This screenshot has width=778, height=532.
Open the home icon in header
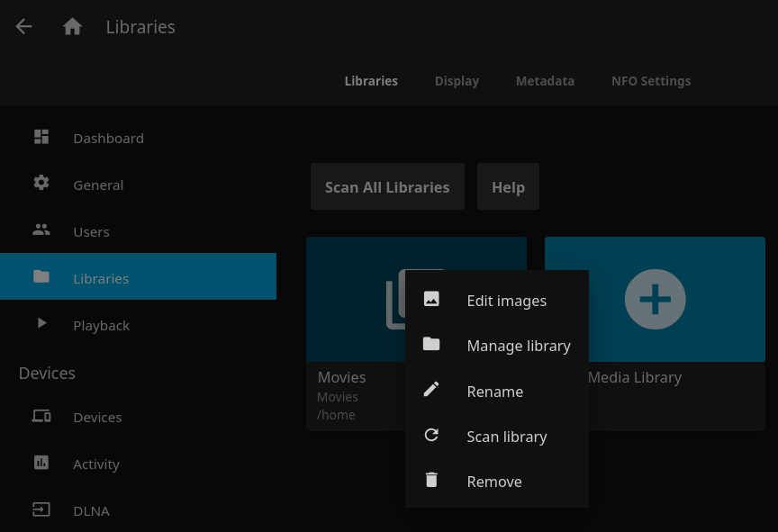(72, 26)
